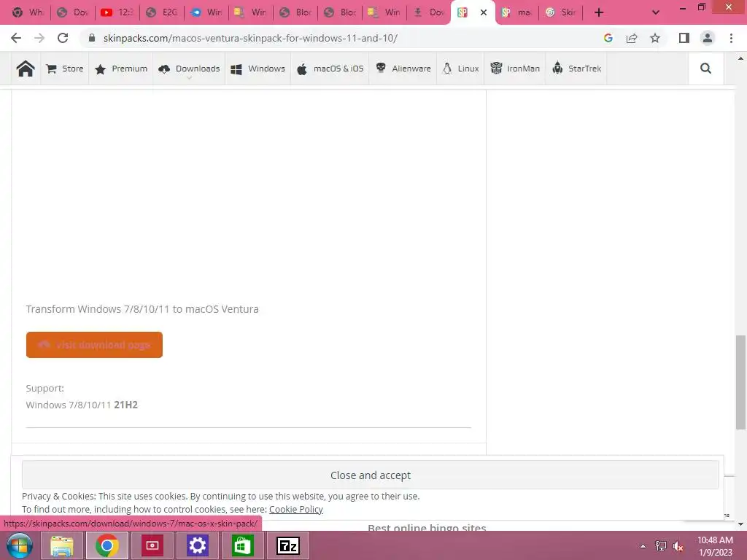Open the Store menu item
The image size is (747, 560).
65,69
